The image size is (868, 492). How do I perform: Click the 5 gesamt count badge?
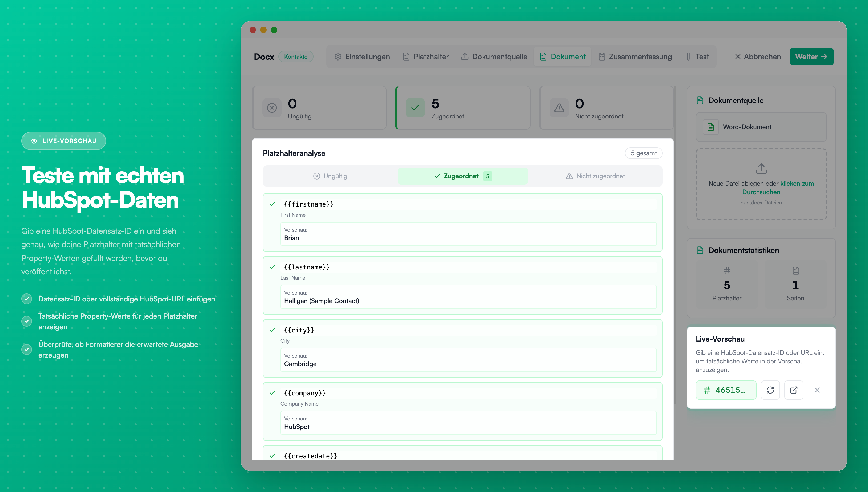pos(643,153)
